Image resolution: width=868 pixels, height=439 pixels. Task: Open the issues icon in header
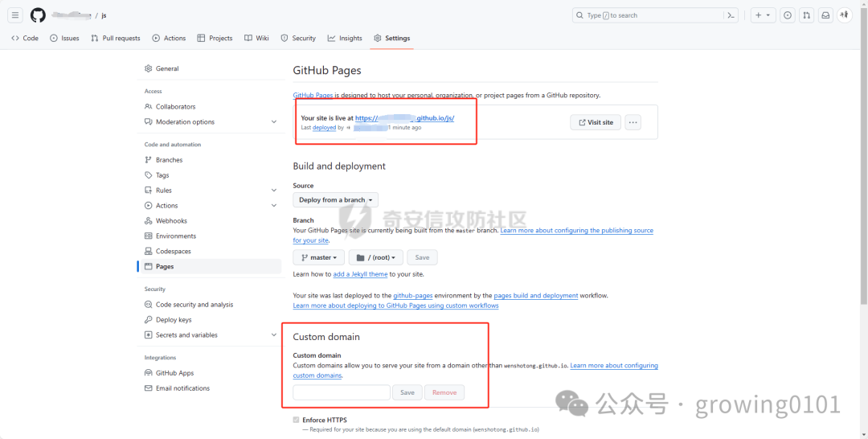(x=788, y=15)
